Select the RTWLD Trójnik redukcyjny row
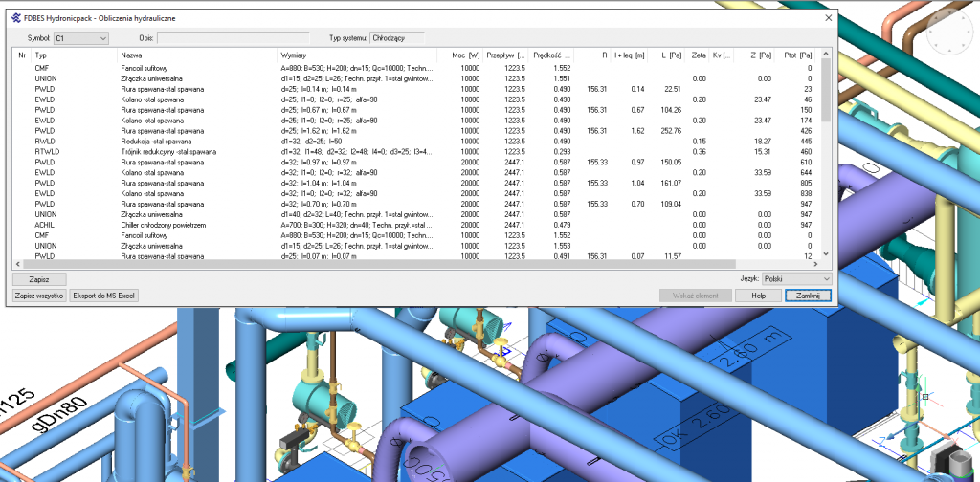The width and height of the screenshot is (980, 482). [x=144, y=151]
